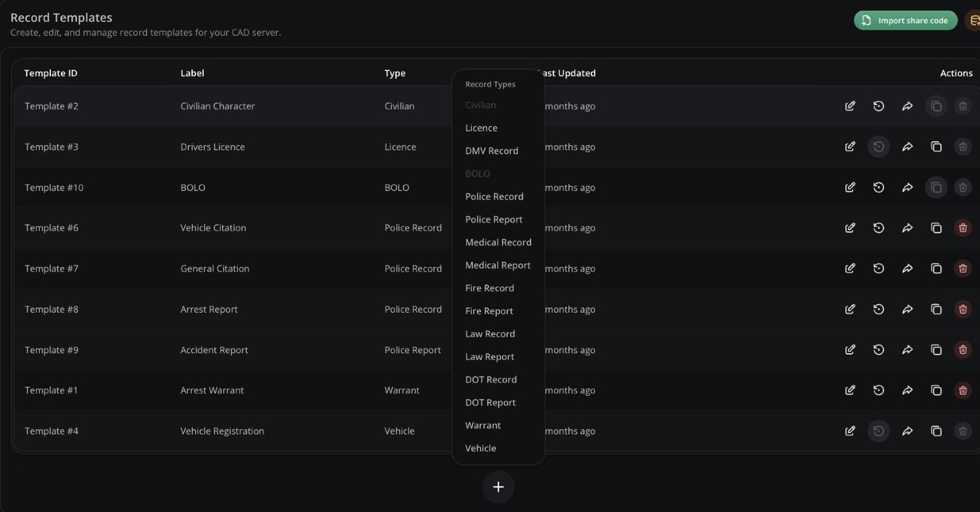Delete the Accident Report template
980x512 pixels.
click(x=962, y=350)
